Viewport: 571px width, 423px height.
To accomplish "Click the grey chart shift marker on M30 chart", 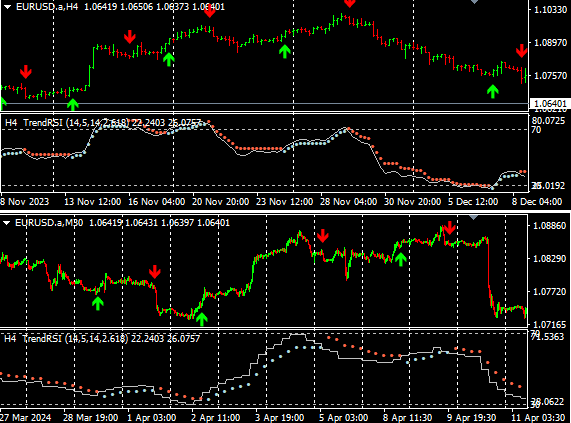I will 473,217.
